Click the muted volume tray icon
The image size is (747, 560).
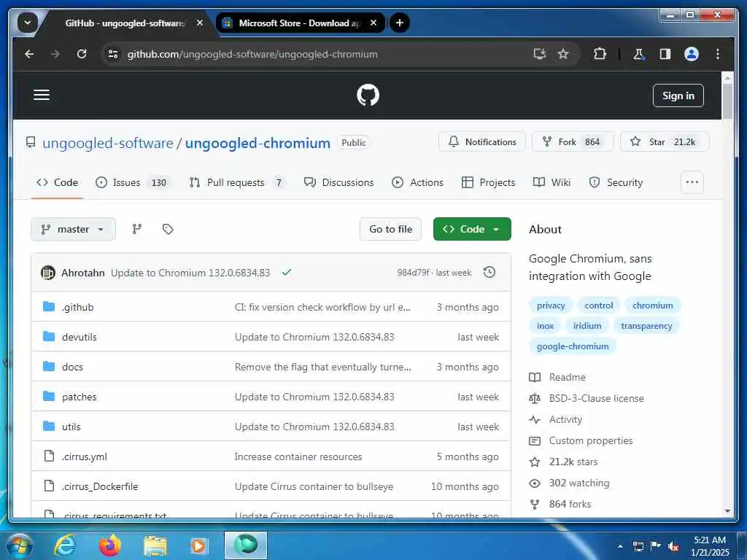pos(673,547)
